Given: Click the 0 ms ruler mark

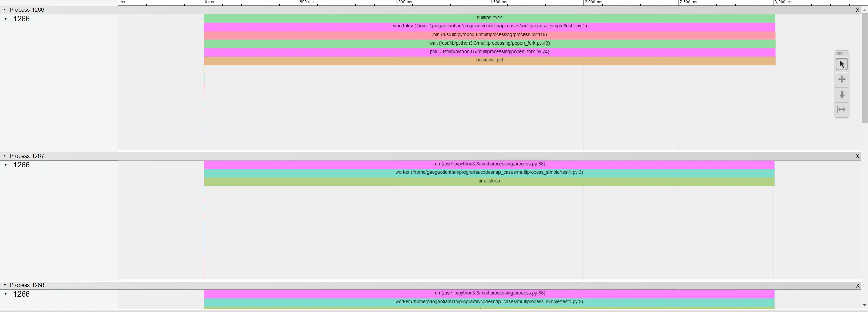Looking at the screenshot, I should click(x=209, y=2).
